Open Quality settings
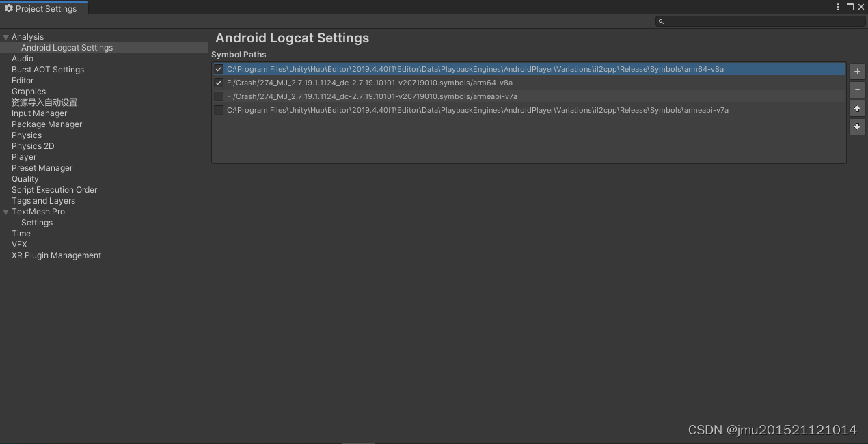The width and height of the screenshot is (868, 444). point(25,178)
